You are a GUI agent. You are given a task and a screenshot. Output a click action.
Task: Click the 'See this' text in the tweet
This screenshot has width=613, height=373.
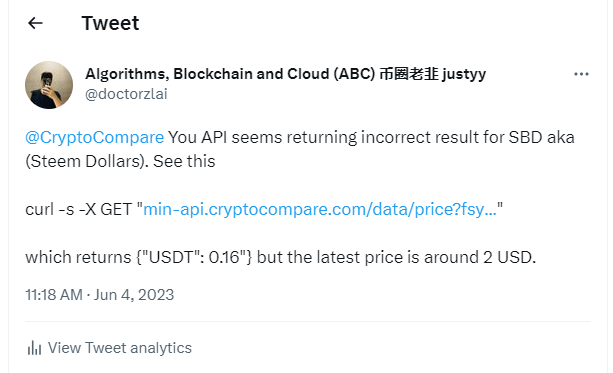click(184, 161)
